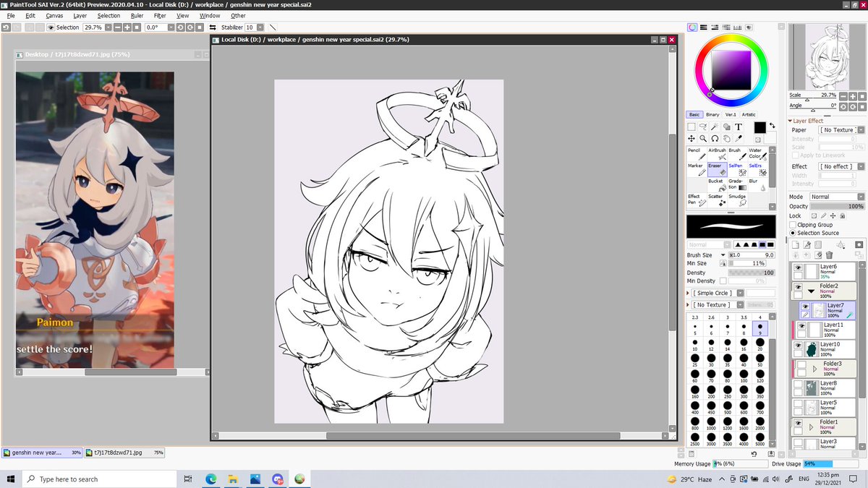Select brush size 10 preset
The image size is (868, 488).
(695, 344)
